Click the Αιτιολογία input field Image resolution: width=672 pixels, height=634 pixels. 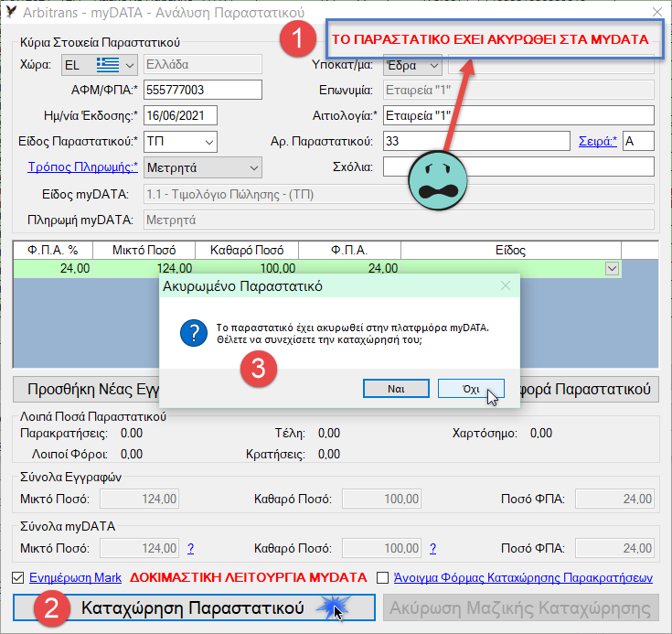pos(518,115)
